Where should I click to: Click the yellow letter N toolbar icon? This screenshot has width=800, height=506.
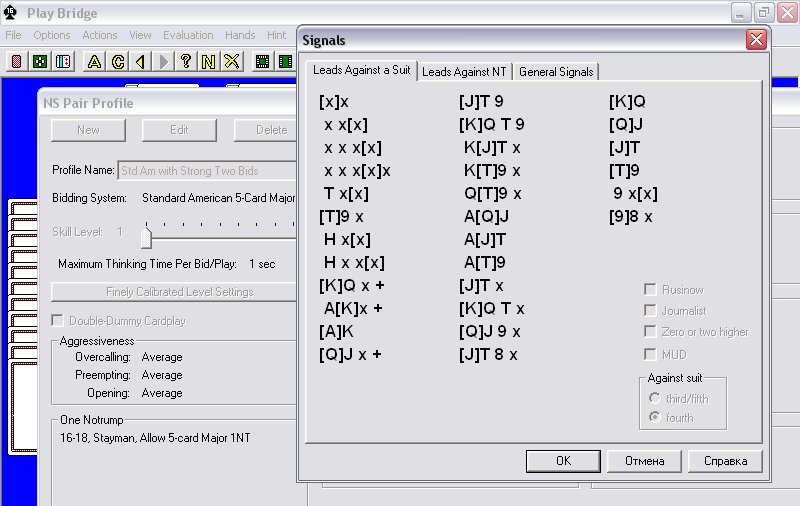tap(208, 62)
